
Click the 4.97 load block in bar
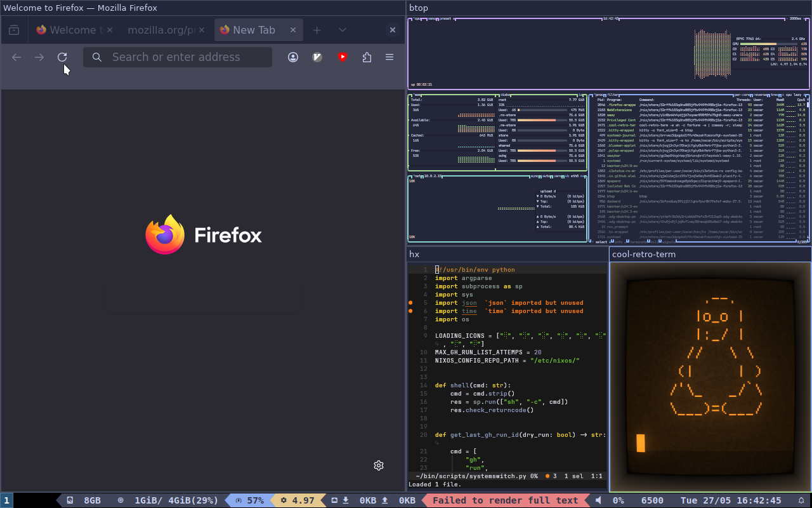[298, 500]
